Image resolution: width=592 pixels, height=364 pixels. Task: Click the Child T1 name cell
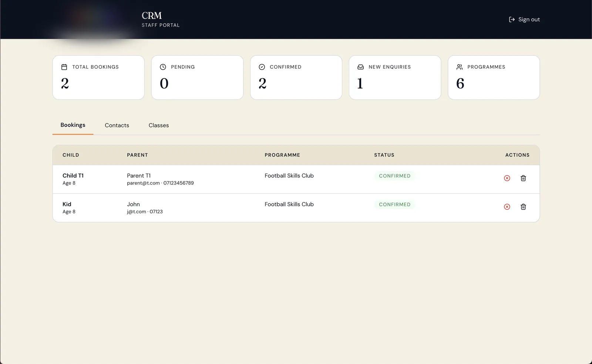coord(73,176)
